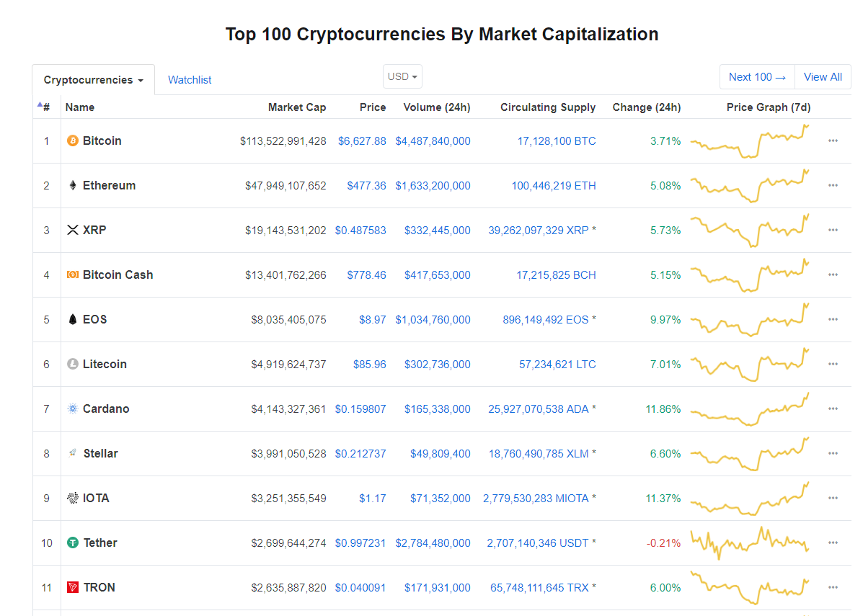Image resolution: width=863 pixels, height=616 pixels.
Task: Click the EOS logo icon
Action: (72, 320)
